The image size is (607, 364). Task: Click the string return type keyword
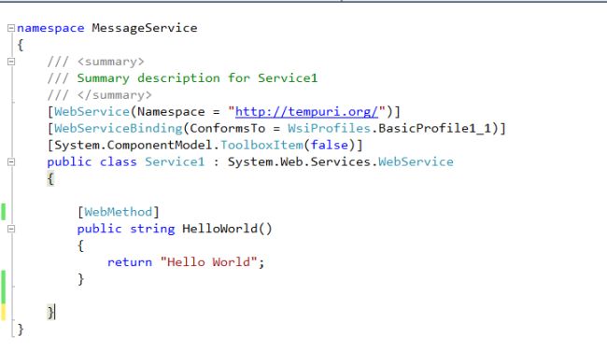pos(152,229)
